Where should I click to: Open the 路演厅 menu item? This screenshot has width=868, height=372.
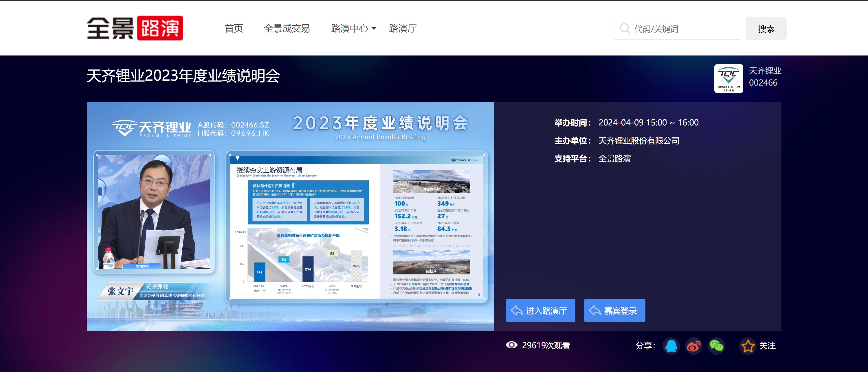pos(403,29)
